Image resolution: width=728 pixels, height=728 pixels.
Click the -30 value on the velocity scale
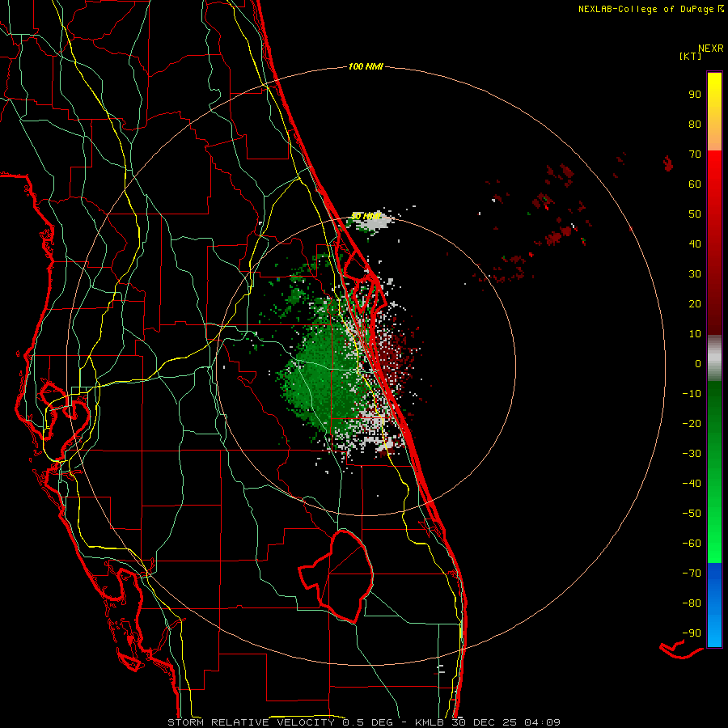[x=692, y=454]
